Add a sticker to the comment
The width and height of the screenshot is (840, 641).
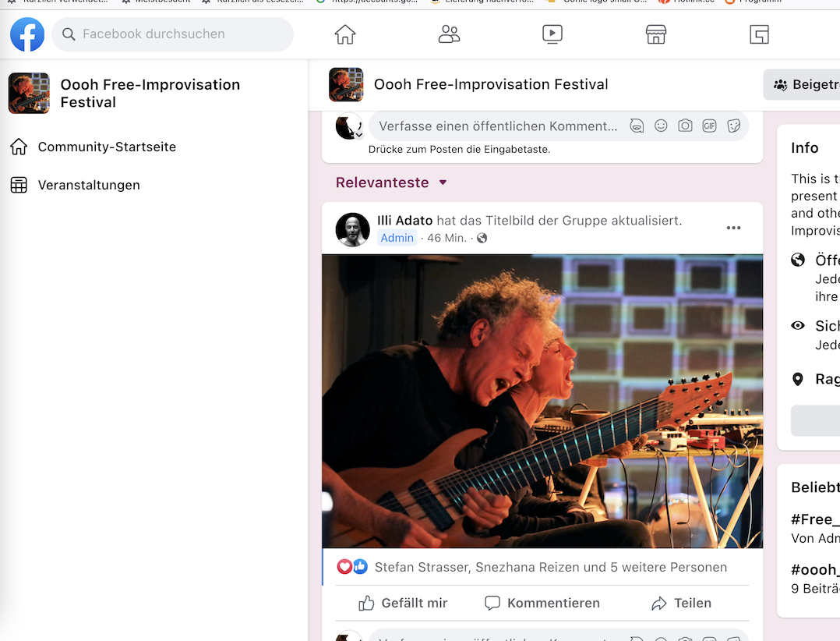click(x=734, y=126)
